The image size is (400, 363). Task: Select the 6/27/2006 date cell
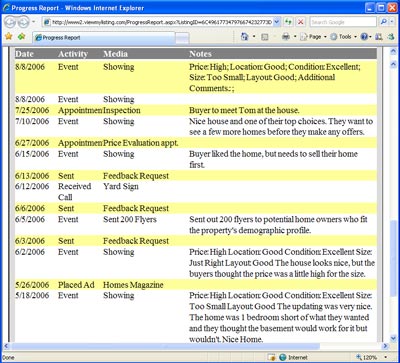click(32, 143)
